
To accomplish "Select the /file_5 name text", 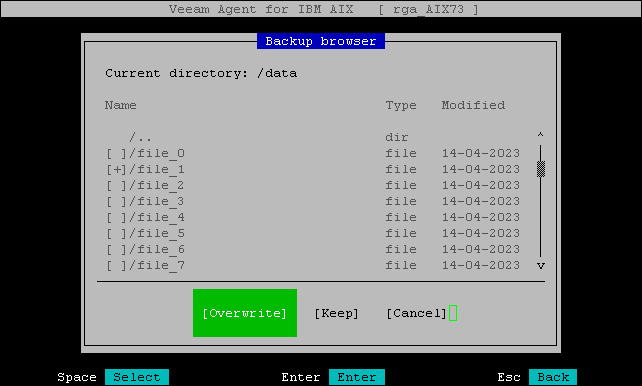I will point(157,233).
